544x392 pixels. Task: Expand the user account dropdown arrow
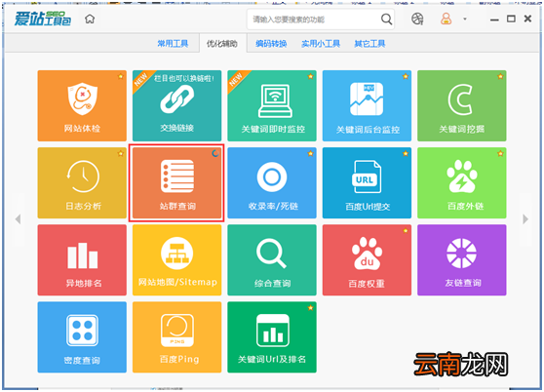[465, 20]
